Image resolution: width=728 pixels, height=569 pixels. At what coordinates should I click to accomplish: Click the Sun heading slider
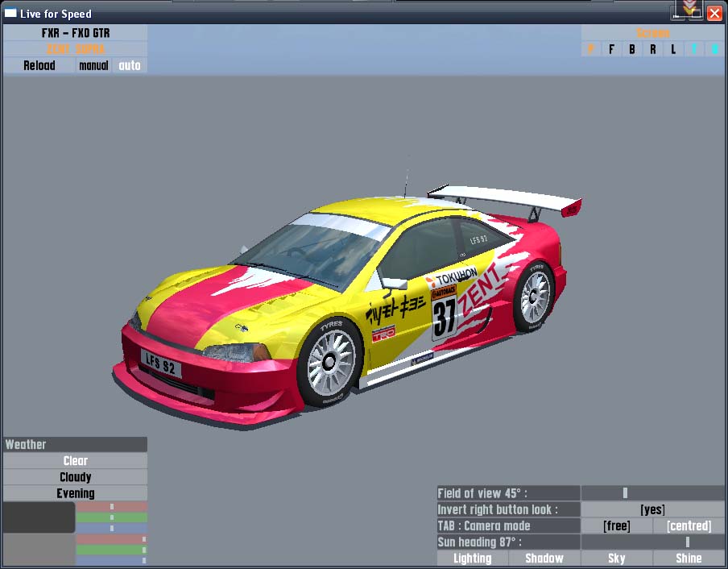[652, 542]
